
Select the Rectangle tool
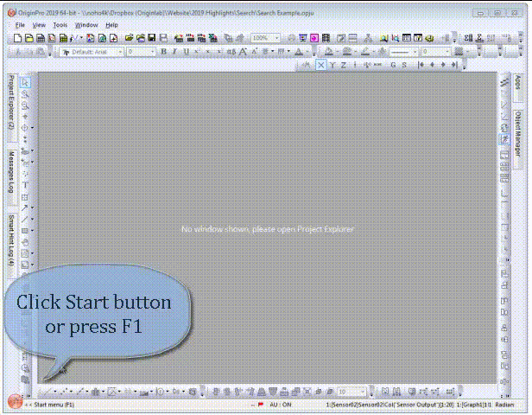[x=24, y=231]
